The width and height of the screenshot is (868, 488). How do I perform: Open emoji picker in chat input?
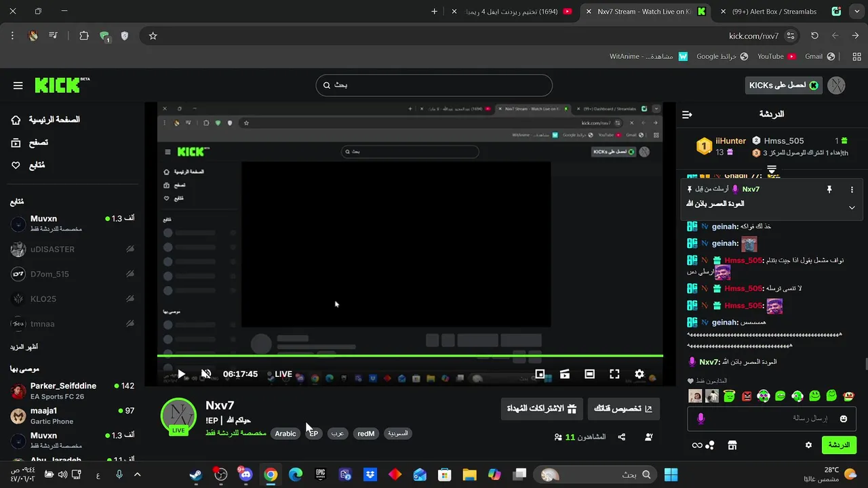click(844, 419)
